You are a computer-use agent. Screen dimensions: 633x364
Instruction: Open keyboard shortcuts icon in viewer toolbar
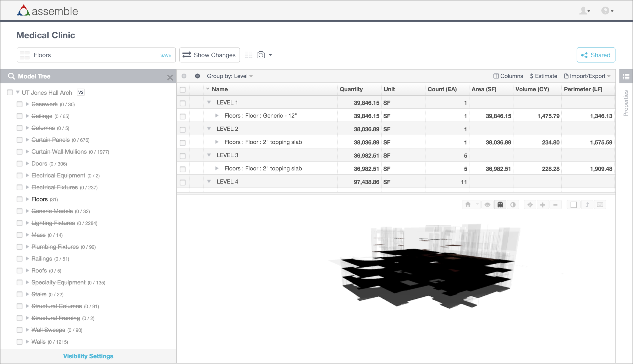click(600, 205)
